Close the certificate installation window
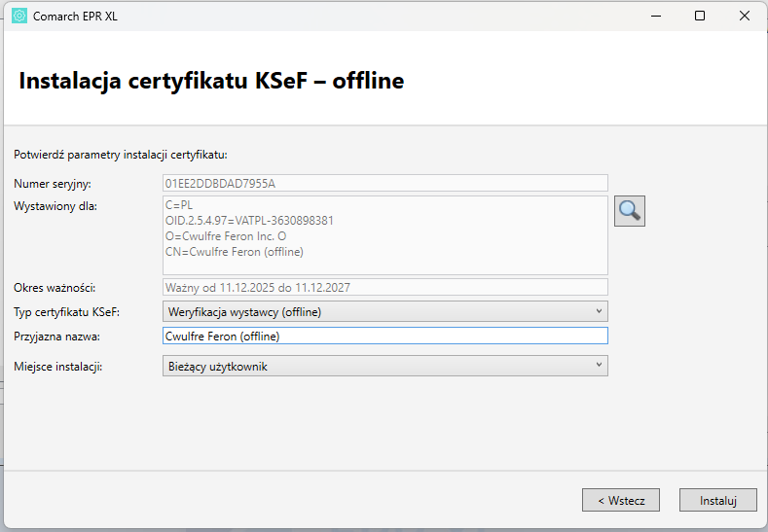The height and width of the screenshot is (532, 768). point(744,16)
